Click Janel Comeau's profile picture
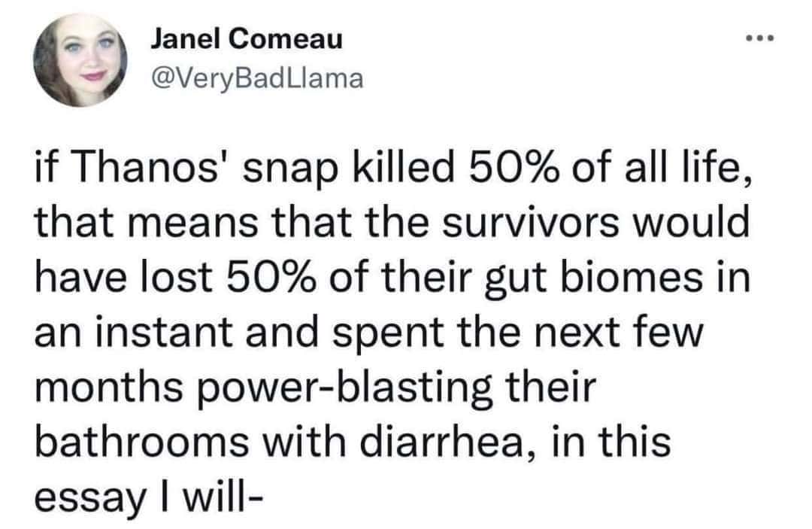Viewport: 812px width, 529px height. [77, 60]
